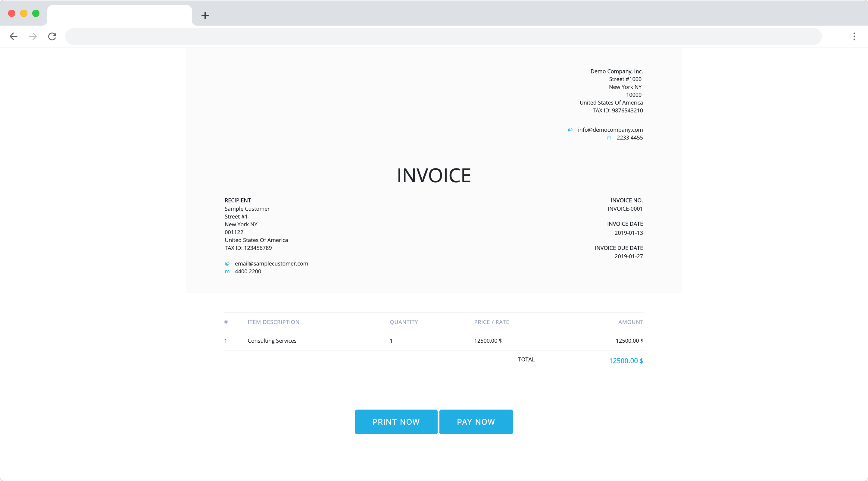868x481 pixels.
Task: Click company zip code '10000'
Action: pos(633,95)
